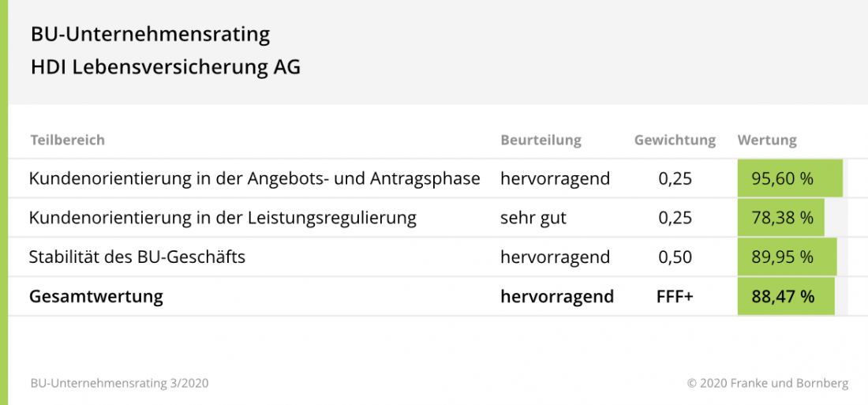
Task: Click the 95,60 % green rating bar
Action: coord(789,178)
